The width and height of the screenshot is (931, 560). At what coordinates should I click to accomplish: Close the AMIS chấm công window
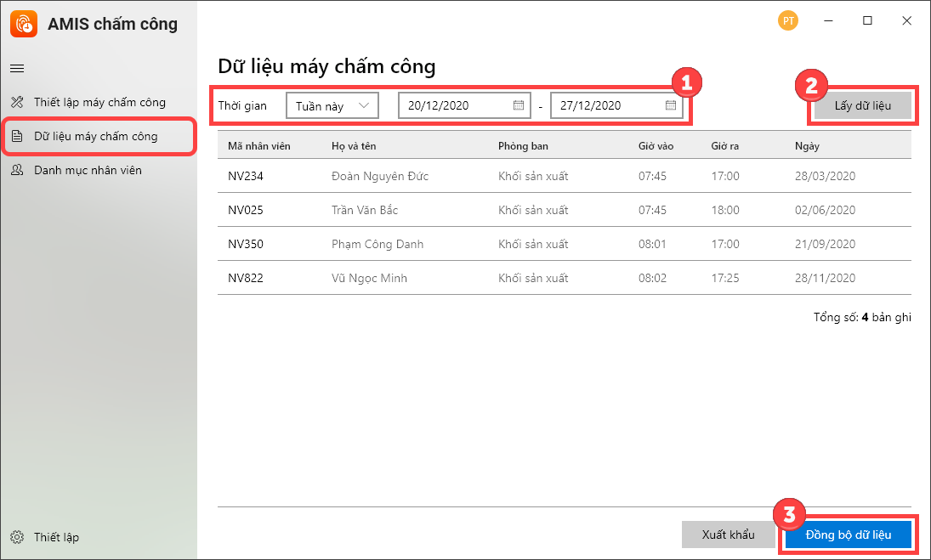click(x=906, y=20)
